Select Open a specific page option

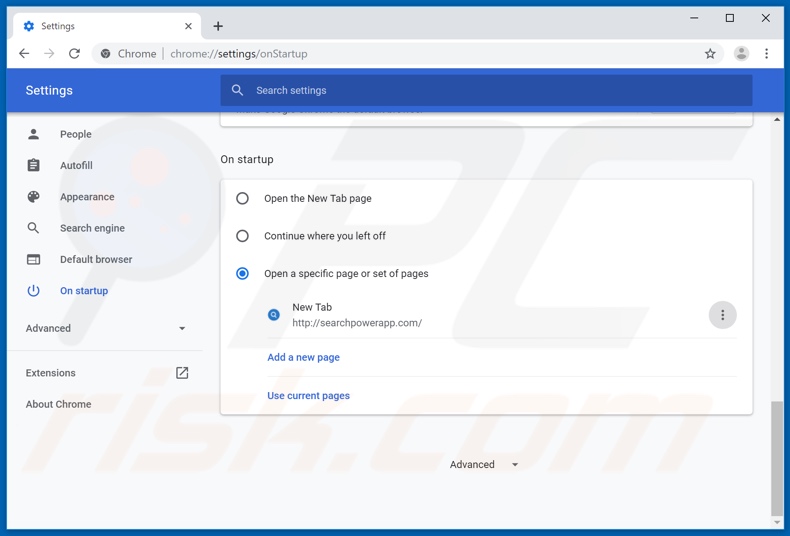click(242, 273)
